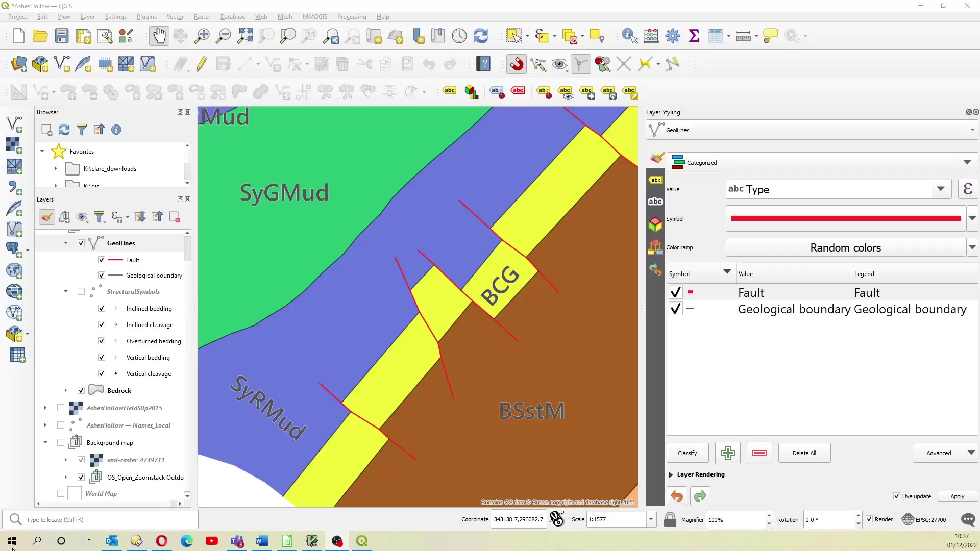Open the Vector menu

pyautogui.click(x=175, y=16)
